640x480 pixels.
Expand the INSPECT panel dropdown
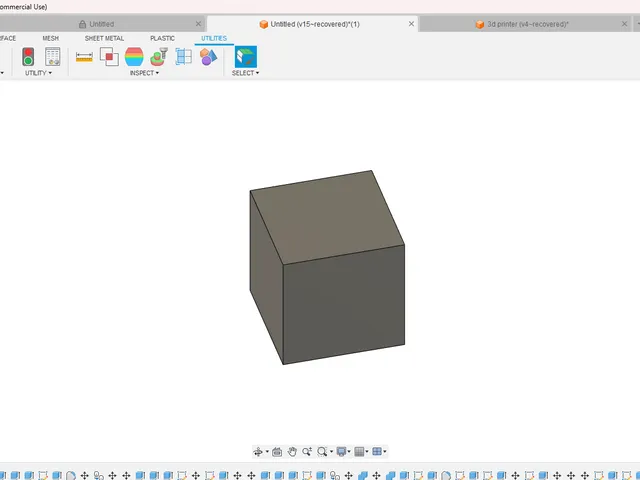click(x=144, y=73)
